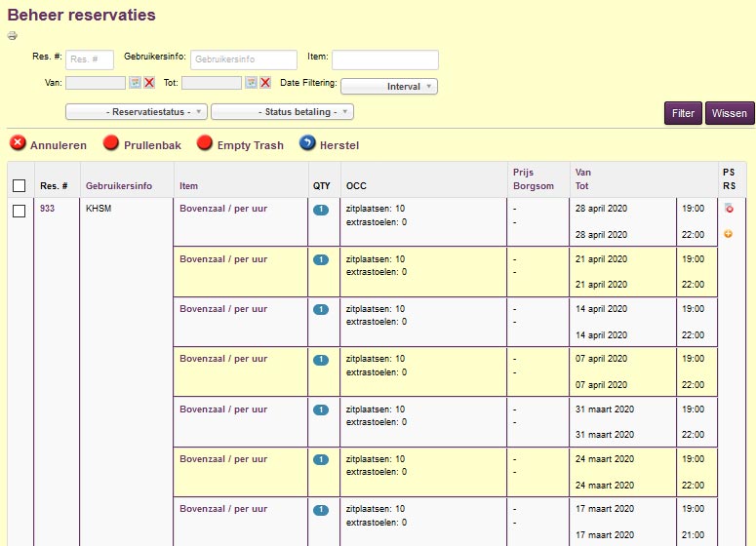Sort by Borgsom column header
The width and height of the screenshot is (756, 546).
pos(534,186)
